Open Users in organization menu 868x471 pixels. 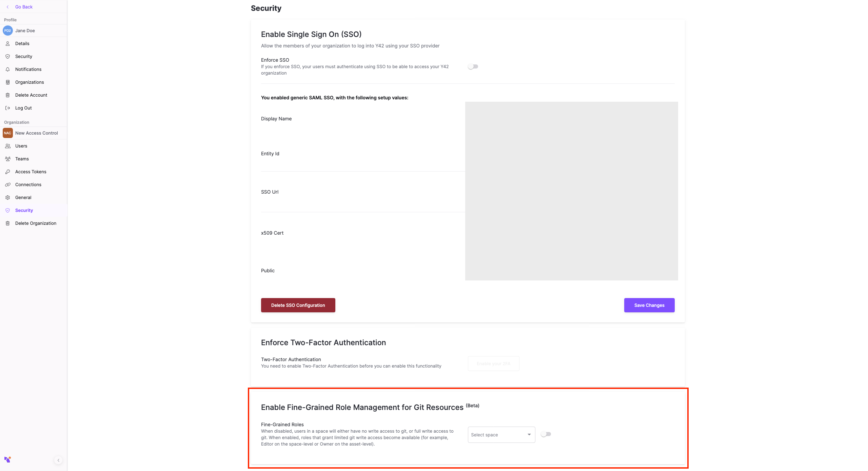click(x=21, y=146)
